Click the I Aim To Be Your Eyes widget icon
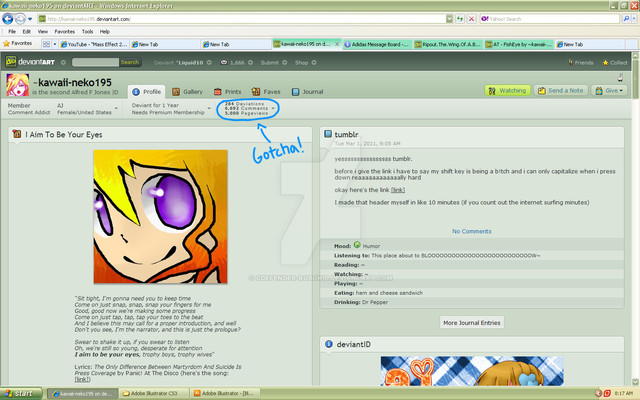This screenshot has height=400, width=640. [x=17, y=134]
